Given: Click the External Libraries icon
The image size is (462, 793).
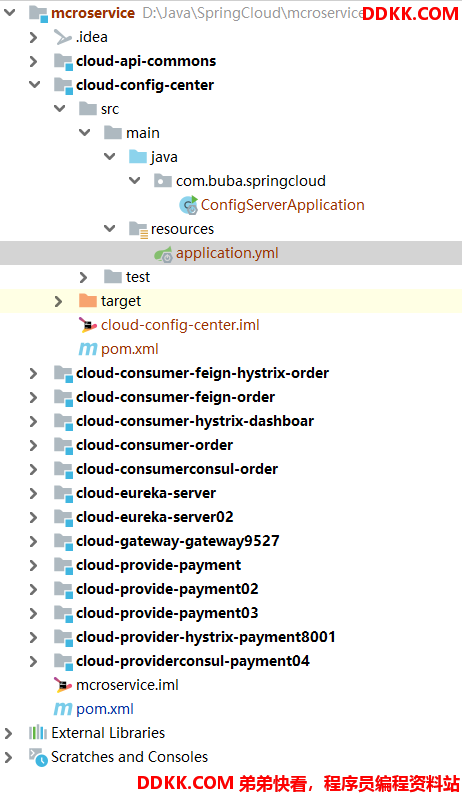Looking at the screenshot, I should tap(38, 732).
